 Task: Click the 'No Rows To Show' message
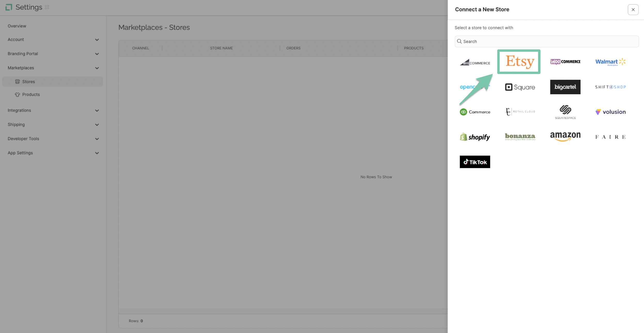point(376,177)
